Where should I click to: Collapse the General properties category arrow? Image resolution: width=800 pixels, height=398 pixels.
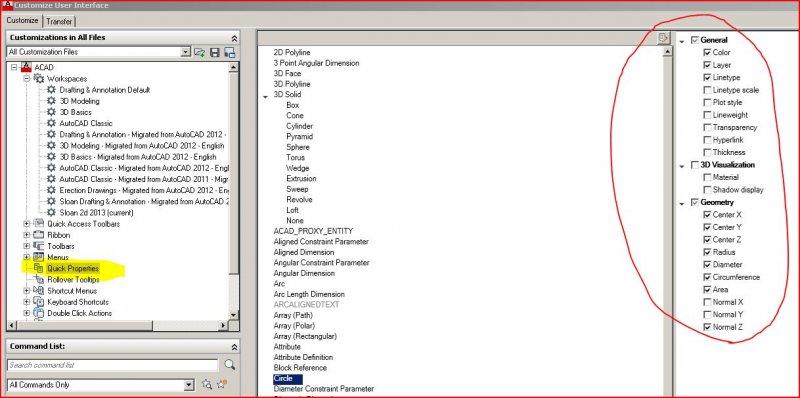tap(682, 41)
